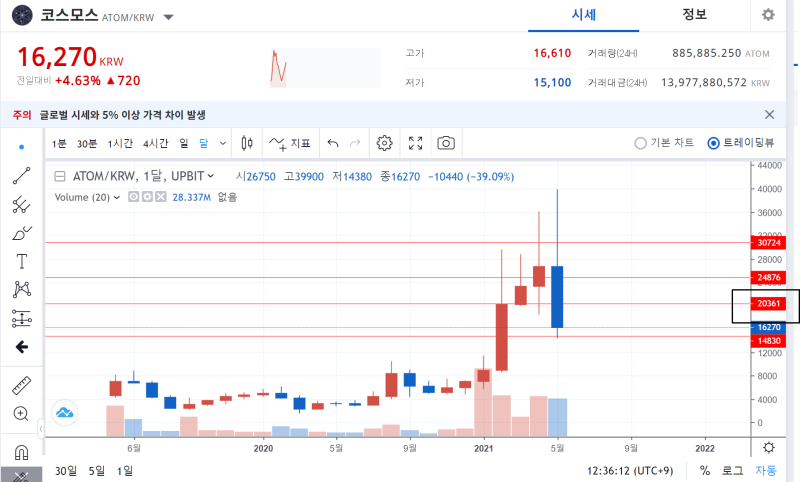
Task: Change the candle chart style icon
Action: [247, 143]
